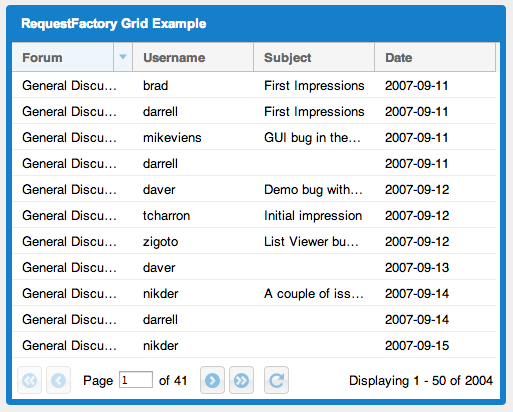This screenshot has width=513, height=412.
Task: Go to the first page
Action: (29, 380)
